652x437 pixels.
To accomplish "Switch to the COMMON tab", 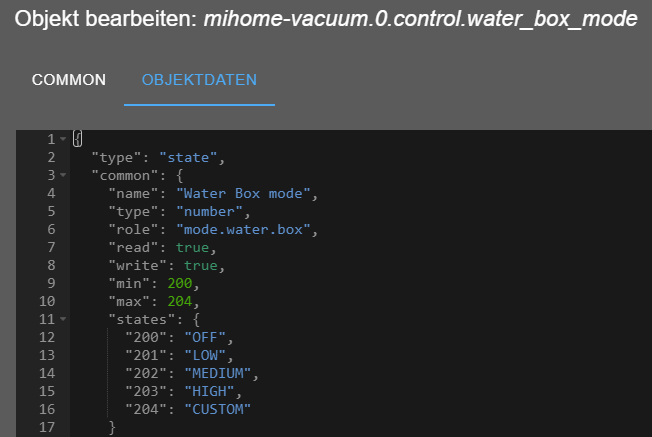I will click(x=69, y=80).
